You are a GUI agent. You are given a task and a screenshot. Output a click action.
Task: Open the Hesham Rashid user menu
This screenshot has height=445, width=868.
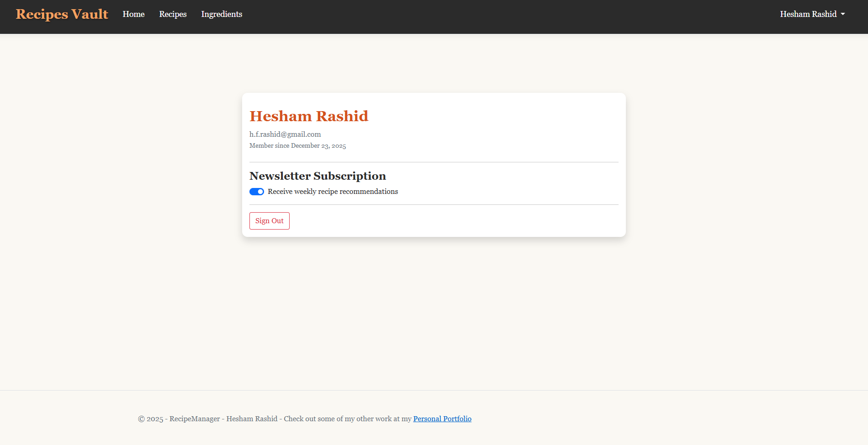(x=808, y=14)
